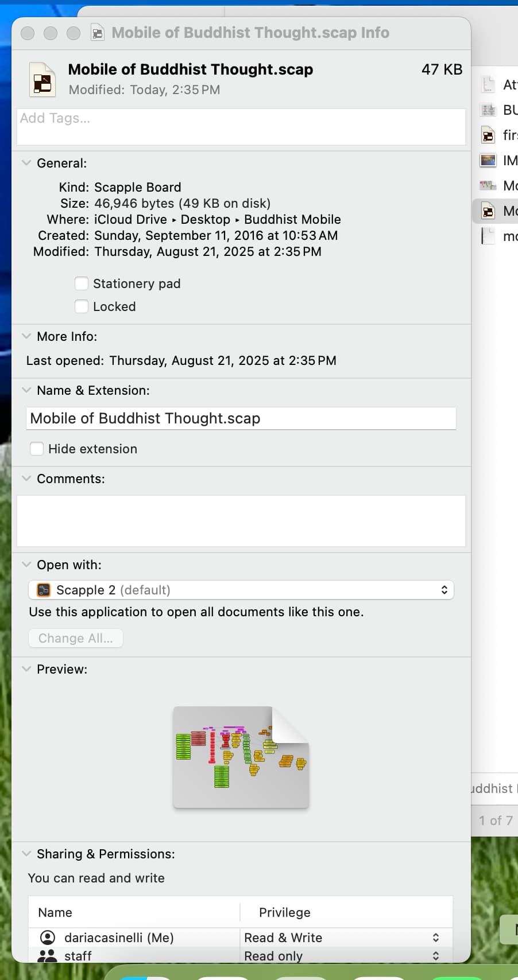Click the Change All button

(x=76, y=638)
